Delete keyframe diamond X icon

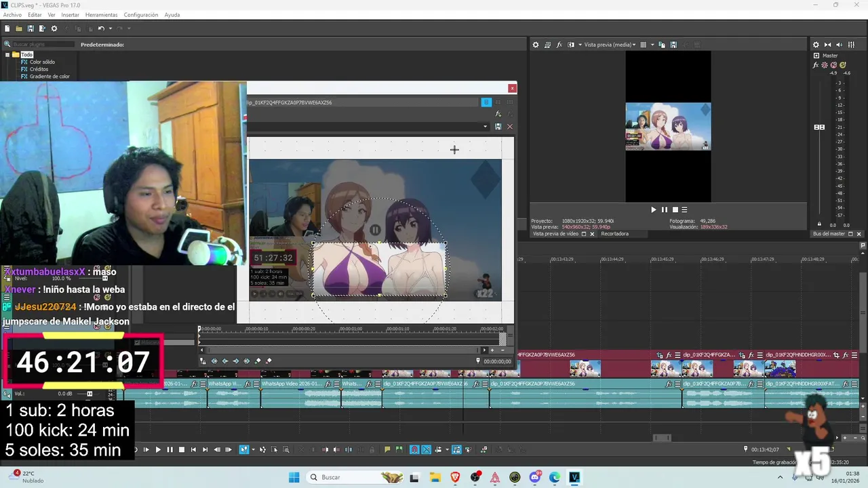269,361
